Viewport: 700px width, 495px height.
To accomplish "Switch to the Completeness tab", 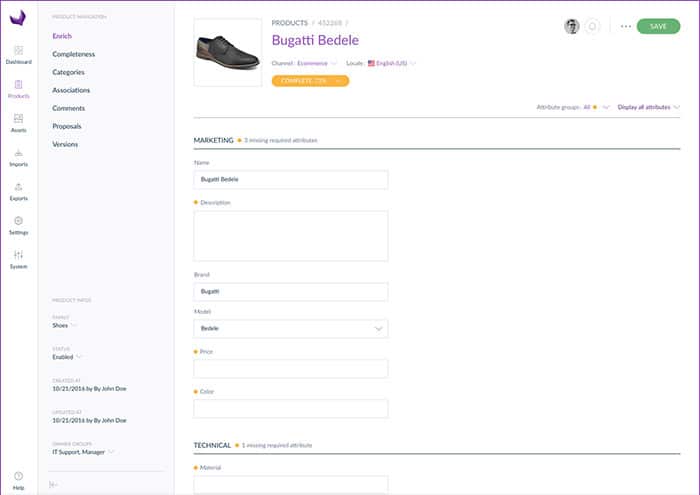I will pyautogui.click(x=74, y=54).
